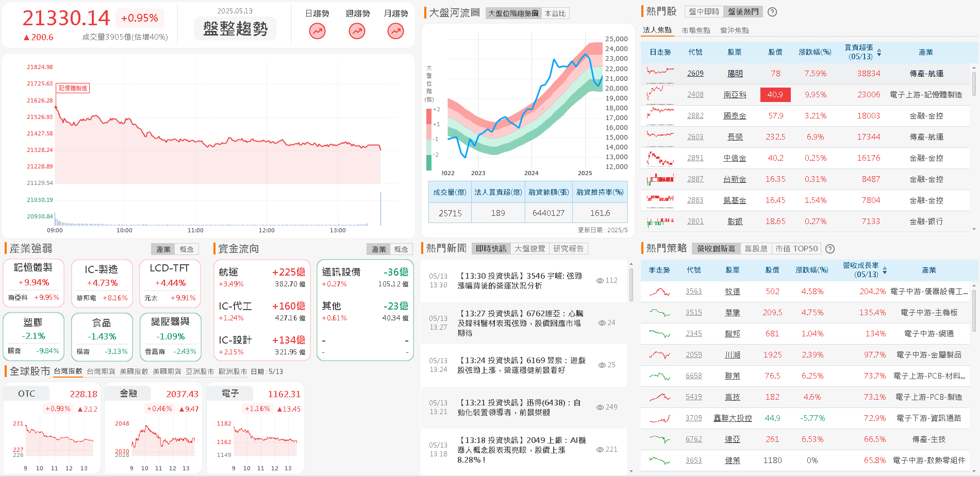Open the help icon beside 熱門股 tabs
Image resolution: width=980 pixels, height=477 pixels.
[772, 12]
